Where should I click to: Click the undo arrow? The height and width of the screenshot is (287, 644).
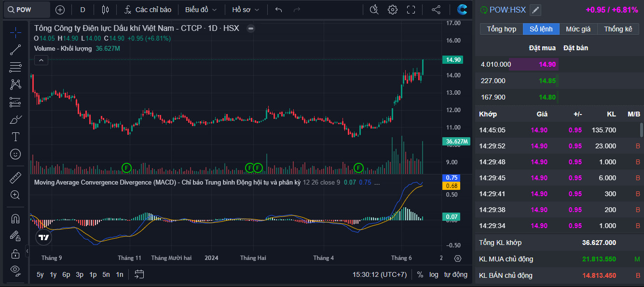[x=278, y=10]
